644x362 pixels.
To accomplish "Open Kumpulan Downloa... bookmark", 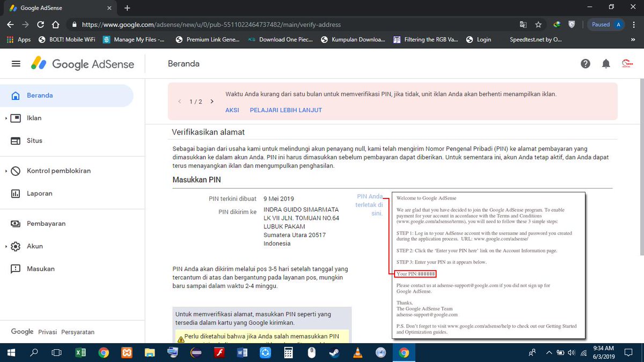I will (353, 39).
